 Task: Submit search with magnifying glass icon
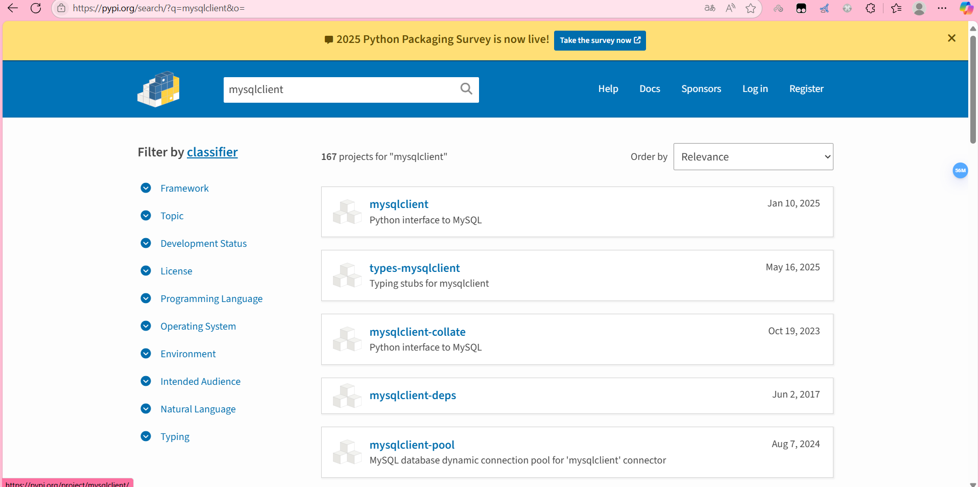pos(466,89)
